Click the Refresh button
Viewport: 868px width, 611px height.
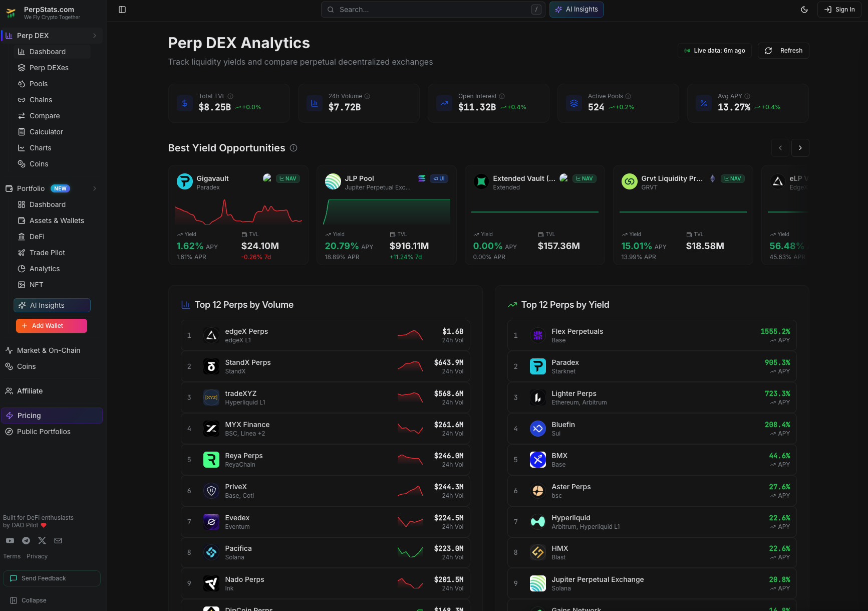783,51
